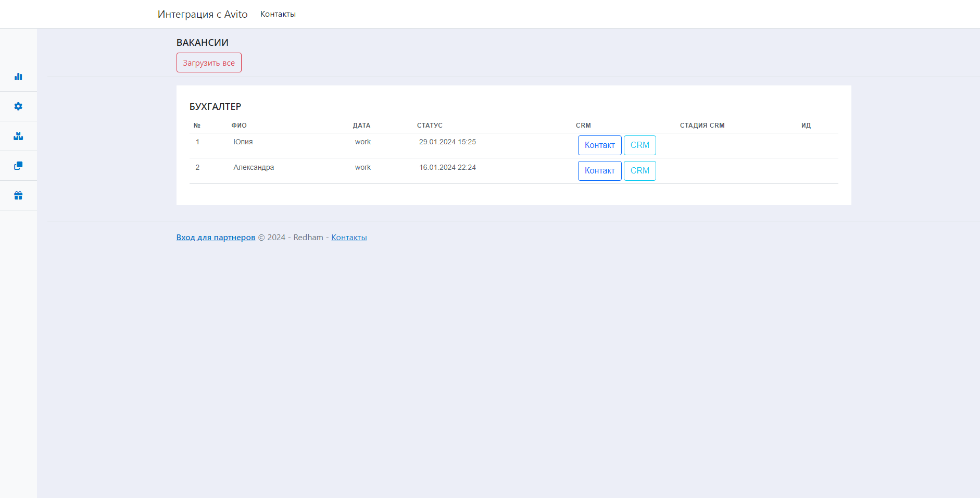Follow the Вход для партнеров link
The height and width of the screenshot is (498, 980).
(216, 238)
